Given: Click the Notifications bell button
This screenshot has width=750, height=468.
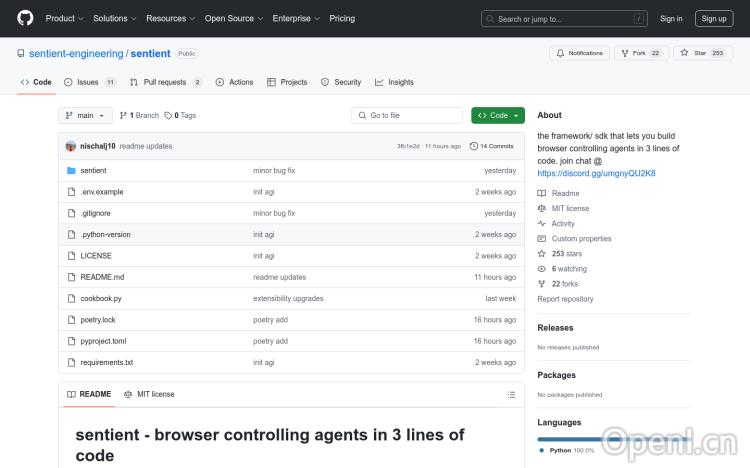Looking at the screenshot, I should tap(579, 53).
